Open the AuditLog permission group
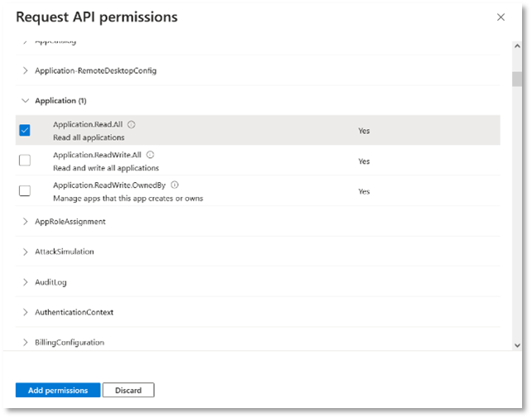Screen dimensions: 532x418 25,282
